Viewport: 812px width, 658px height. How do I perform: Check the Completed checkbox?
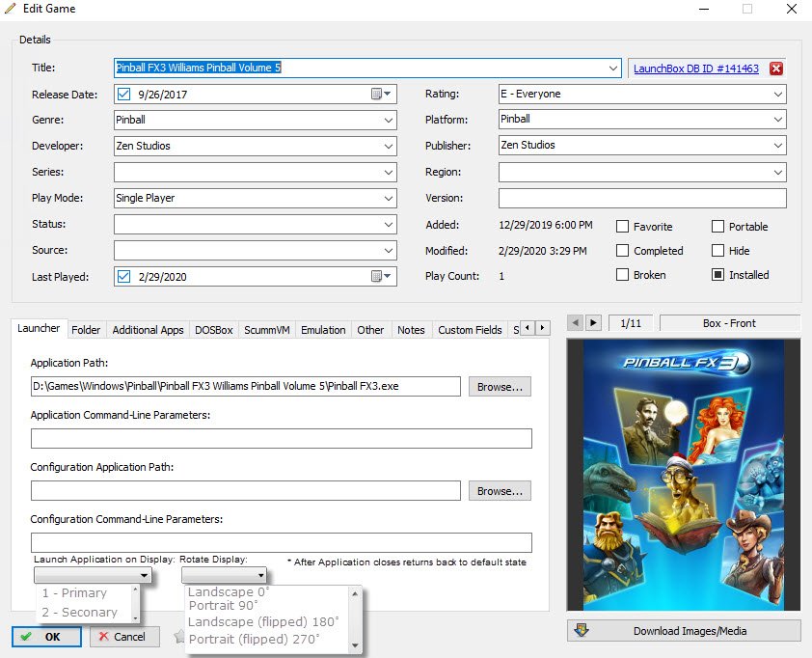622,251
